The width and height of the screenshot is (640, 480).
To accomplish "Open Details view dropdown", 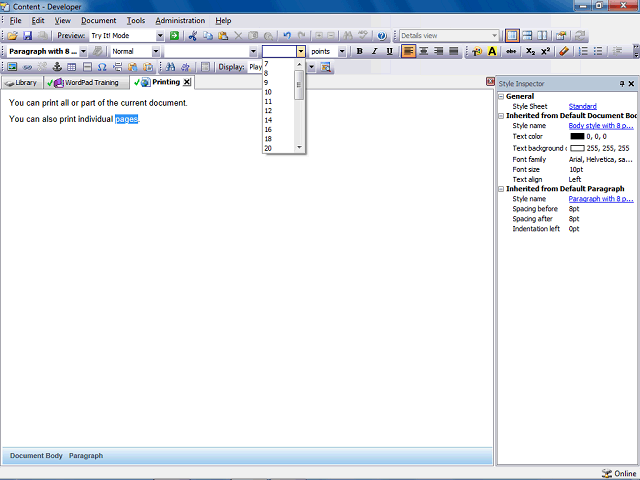I will [494, 36].
